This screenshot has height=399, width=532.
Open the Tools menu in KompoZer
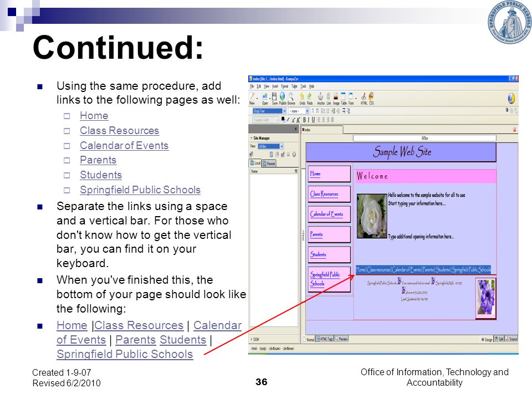pyautogui.click(x=303, y=86)
